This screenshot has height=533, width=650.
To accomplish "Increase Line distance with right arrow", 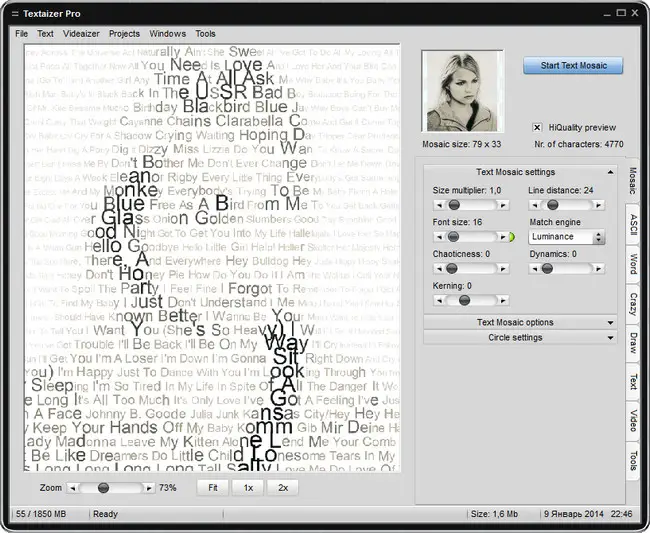I will click(598, 205).
